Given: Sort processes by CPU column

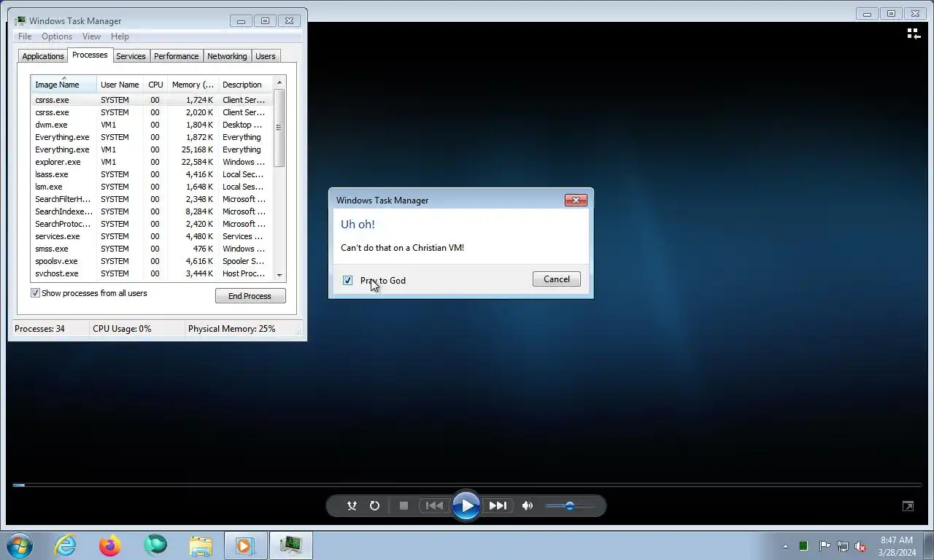Looking at the screenshot, I should tap(155, 85).
